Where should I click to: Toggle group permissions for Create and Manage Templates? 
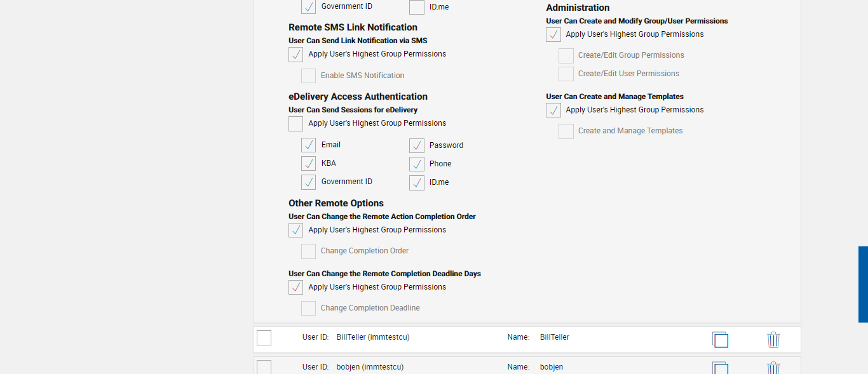[x=553, y=110]
